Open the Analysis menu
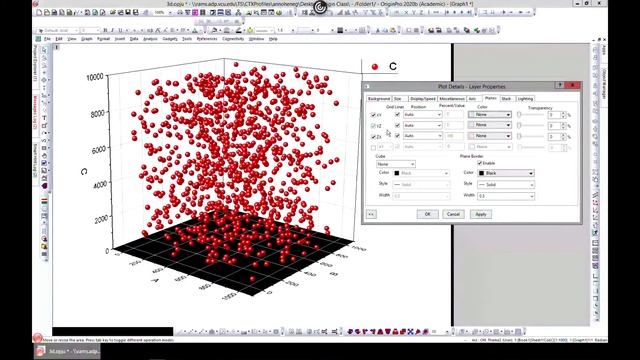Screen dimensions: 640x360 point(150,39)
